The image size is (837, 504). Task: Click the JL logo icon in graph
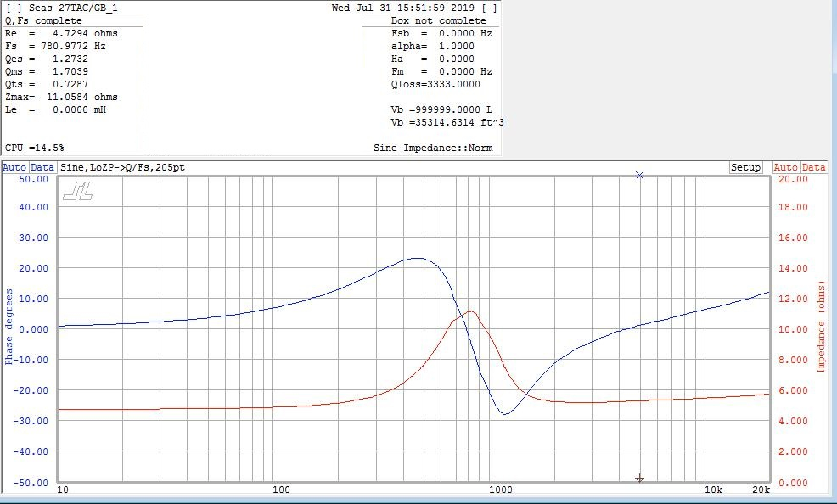point(77,192)
